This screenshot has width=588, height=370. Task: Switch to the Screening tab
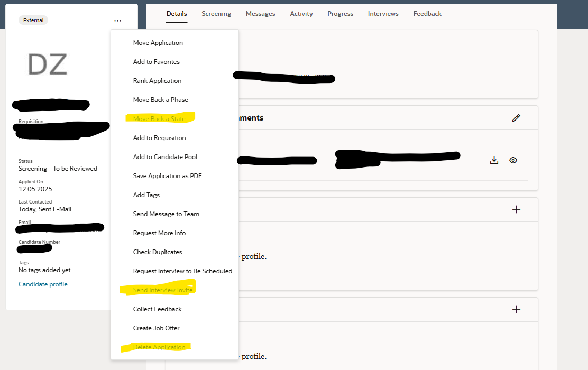216,14
